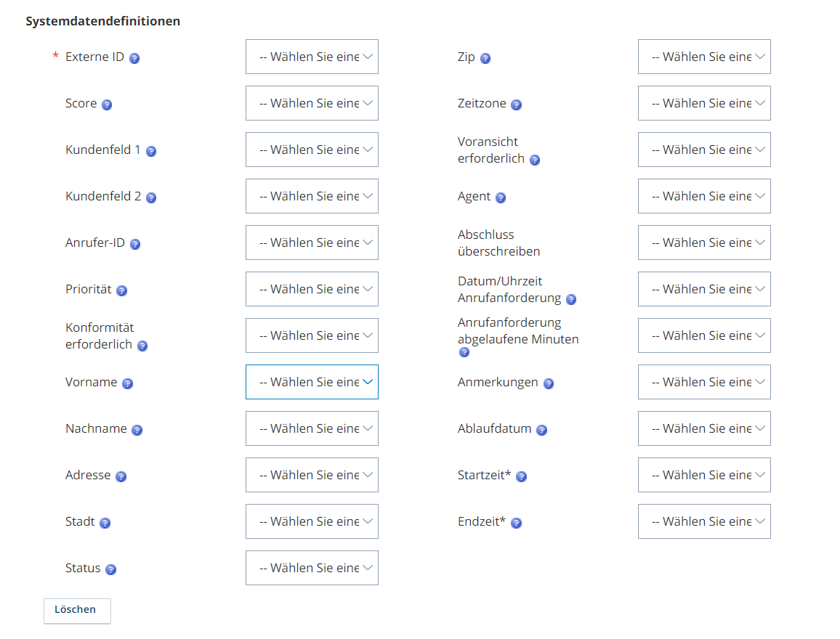Screen dimensions: 840x639
Task: Expand the Konformität erforderlich dropdown
Action: click(312, 335)
